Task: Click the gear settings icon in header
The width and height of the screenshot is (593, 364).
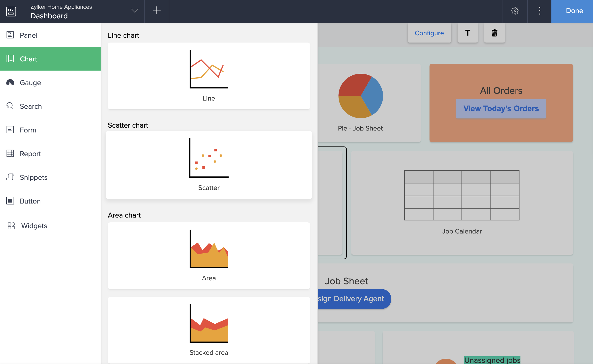Action: tap(515, 11)
